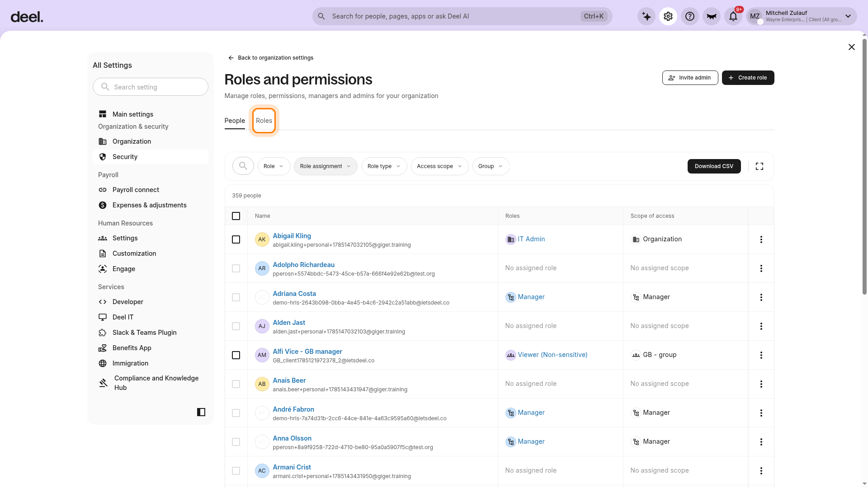Screen dimensions: 868x488
Task: Select Anais Beer row checkbox
Action: click(236, 384)
